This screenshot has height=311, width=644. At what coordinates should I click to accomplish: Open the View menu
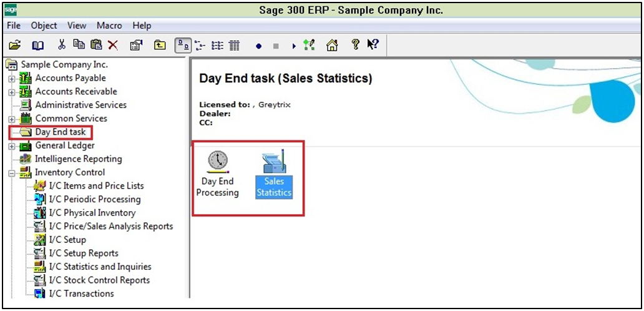(x=77, y=26)
